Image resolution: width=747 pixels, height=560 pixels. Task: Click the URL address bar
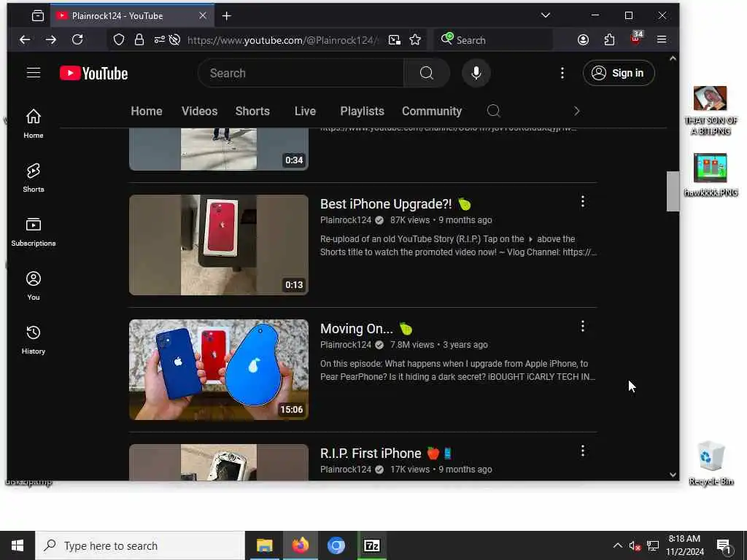coord(284,40)
